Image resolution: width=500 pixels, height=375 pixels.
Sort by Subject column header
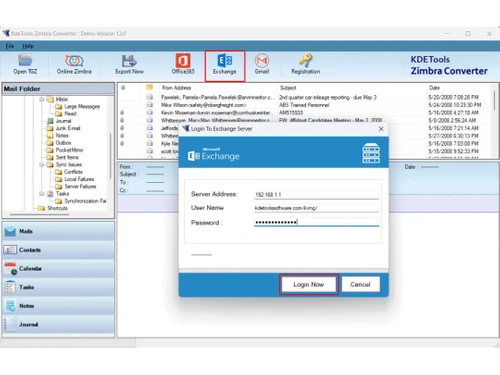[x=288, y=88]
